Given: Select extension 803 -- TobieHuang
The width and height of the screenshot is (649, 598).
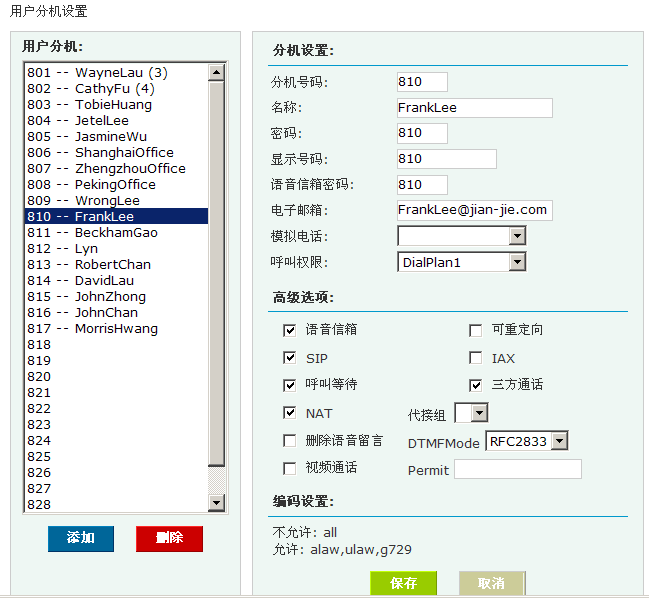Looking at the screenshot, I should (116, 104).
